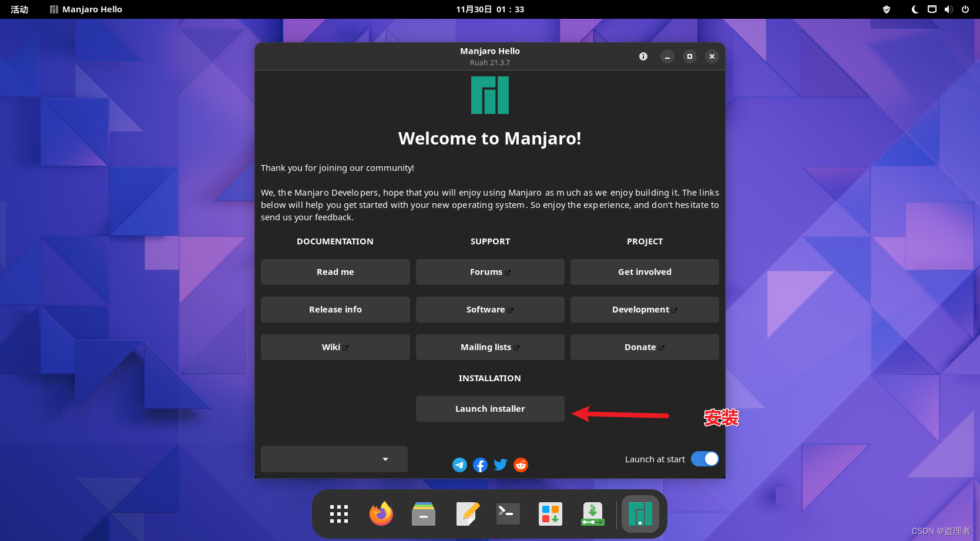
Task: Open the Show Applications grid in dock
Action: [339, 514]
